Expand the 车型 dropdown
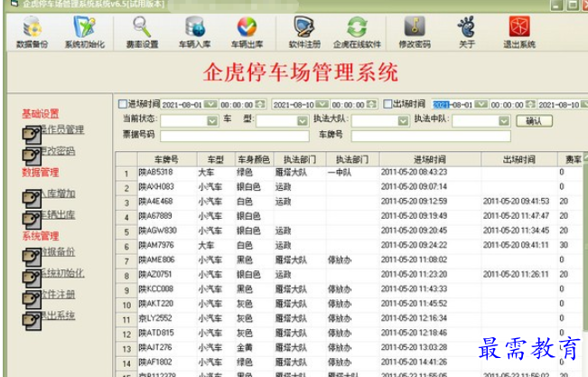This screenshot has height=377, width=588. pos(303,121)
